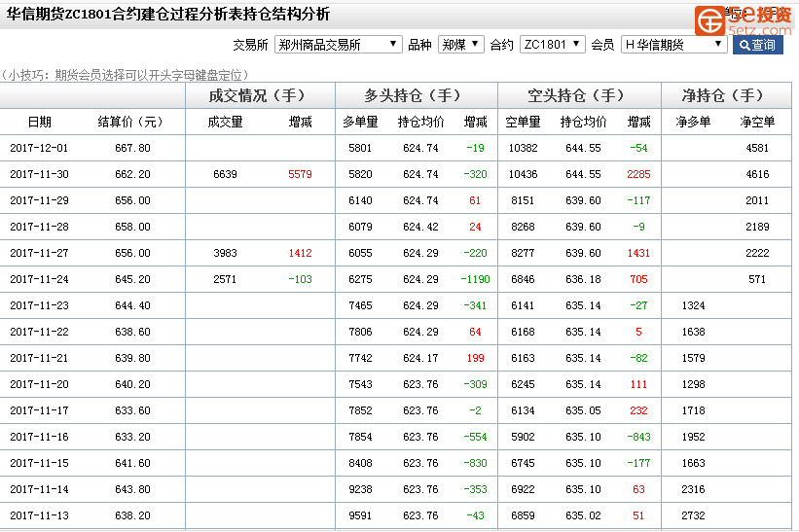Click settlement price 667.80

(132, 148)
